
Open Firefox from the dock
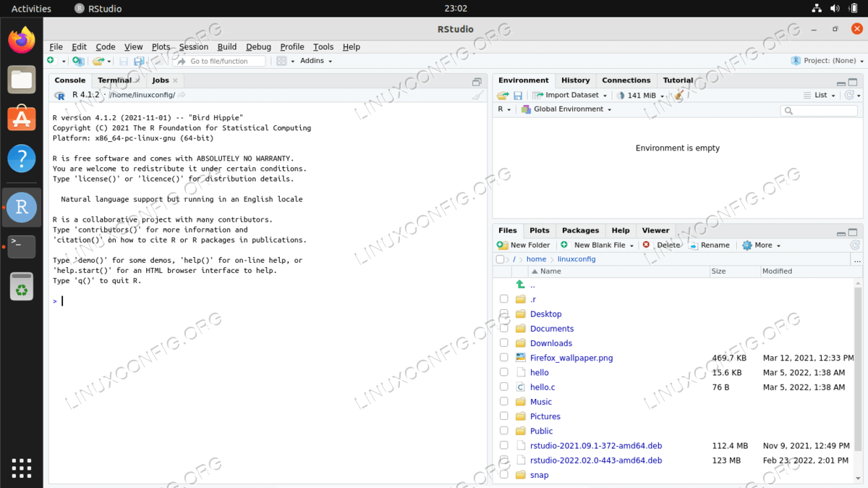click(22, 40)
